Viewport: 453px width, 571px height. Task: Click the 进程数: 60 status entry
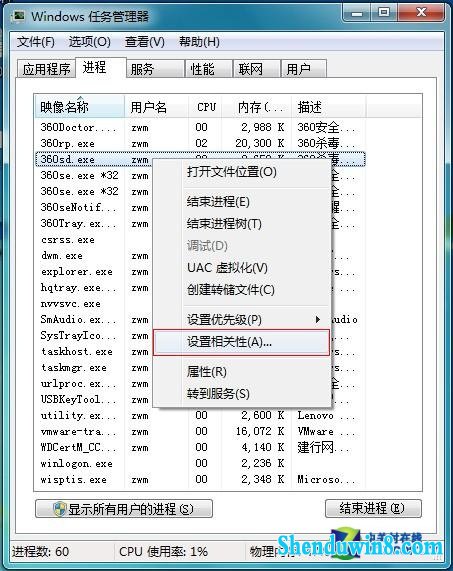click(40, 551)
